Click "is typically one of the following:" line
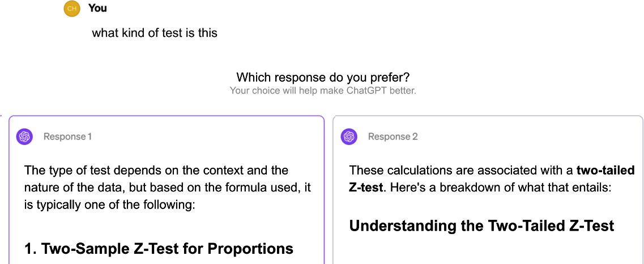The height and width of the screenshot is (264, 644). pyautogui.click(x=110, y=204)
